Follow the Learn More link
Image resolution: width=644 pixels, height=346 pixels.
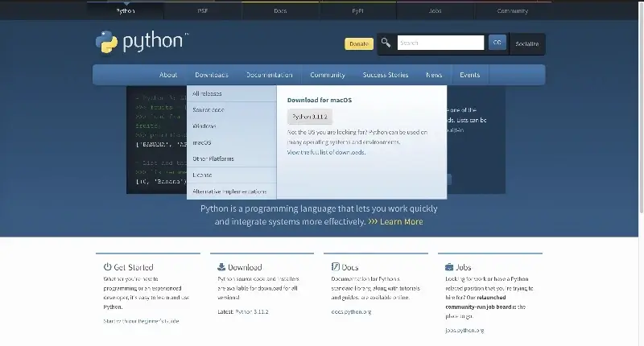(401, 221)
